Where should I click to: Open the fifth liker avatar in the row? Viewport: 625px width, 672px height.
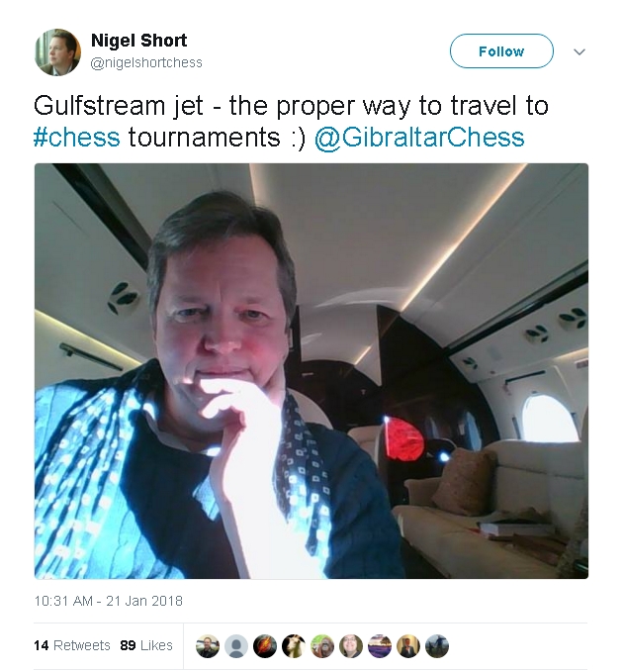(x=322, y=646)
